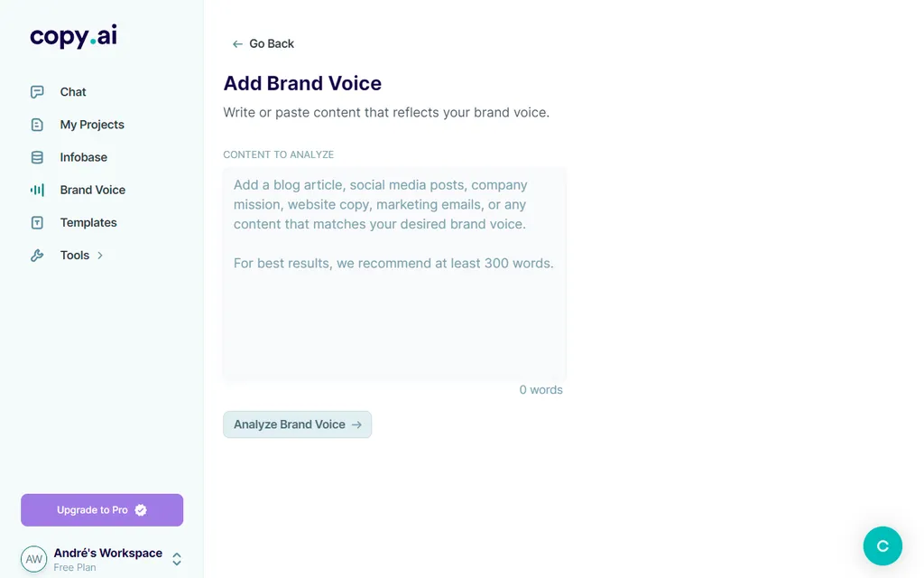Screen dimensions: 924x578
Task: Select the Tools wrench icon
Action: coord(36,255)
